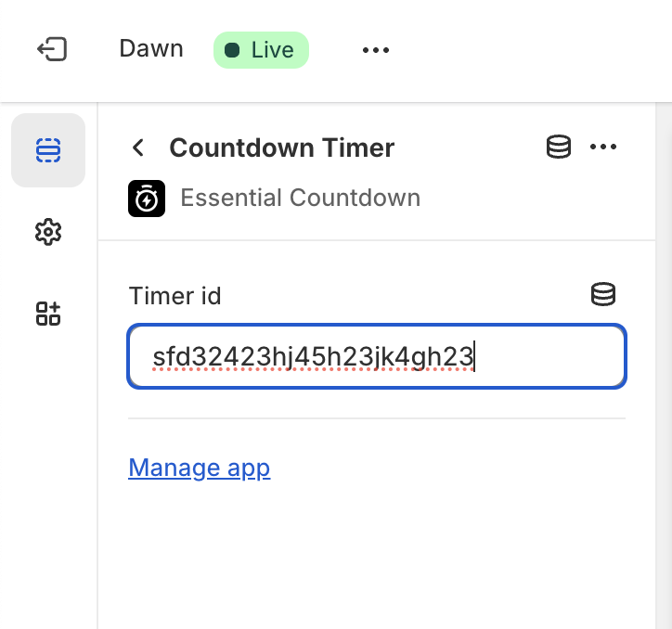The width and height of the screenshot is (672, 629).
Task: Click the green Live status badge
Action: coord(261,50)
